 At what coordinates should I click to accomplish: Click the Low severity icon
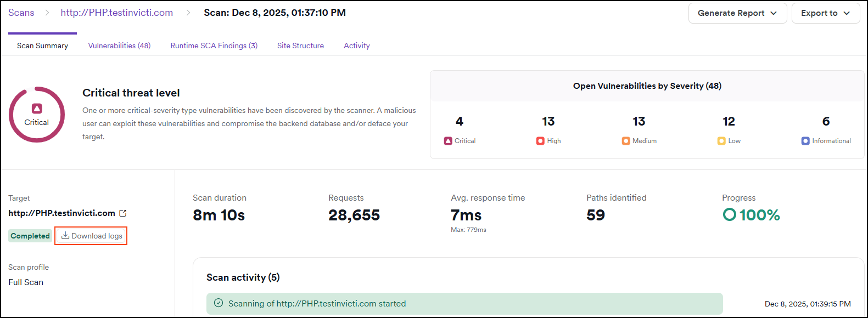point(721,141)
